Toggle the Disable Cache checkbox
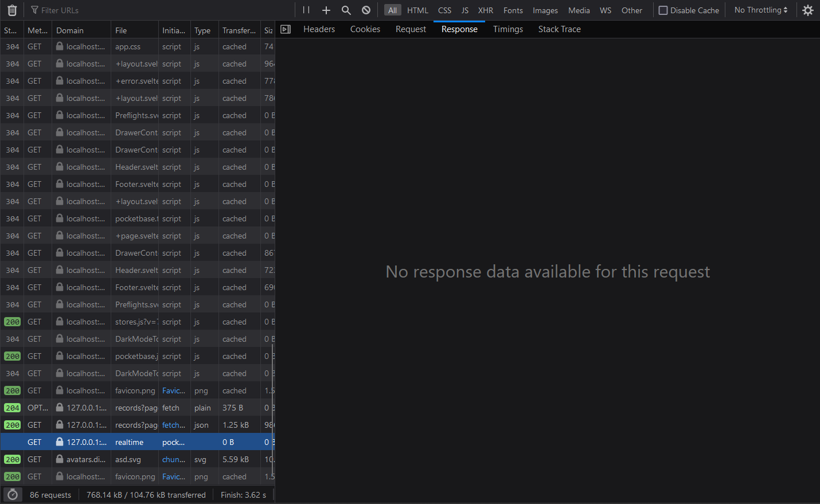The image size is (820, 504). click(x=663, y=10)
